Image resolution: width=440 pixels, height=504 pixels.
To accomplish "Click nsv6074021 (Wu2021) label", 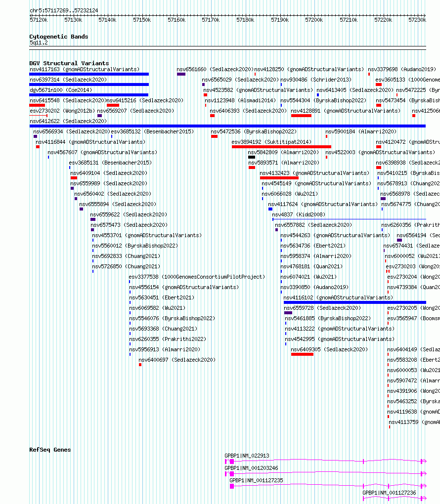I will pyautogui.click(x=308, y=277).
